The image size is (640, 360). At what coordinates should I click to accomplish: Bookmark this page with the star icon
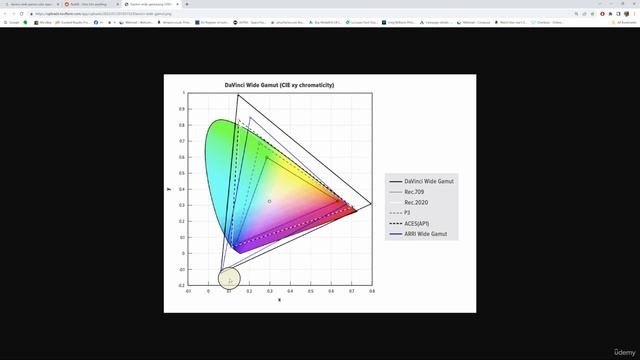point(593,14)
